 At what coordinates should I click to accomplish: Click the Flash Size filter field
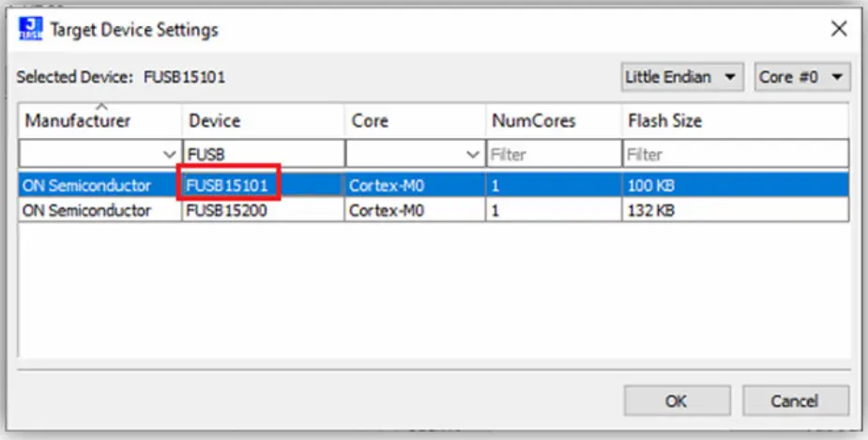coord(736,154)
